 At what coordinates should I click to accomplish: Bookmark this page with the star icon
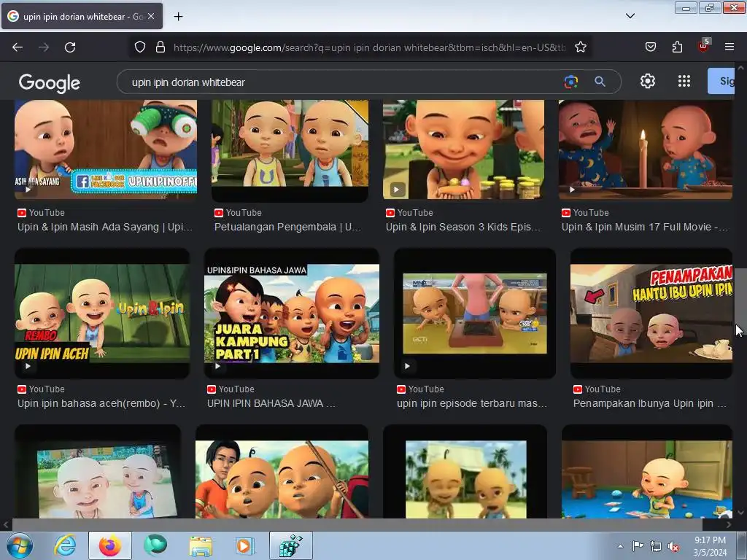(580, 47)
